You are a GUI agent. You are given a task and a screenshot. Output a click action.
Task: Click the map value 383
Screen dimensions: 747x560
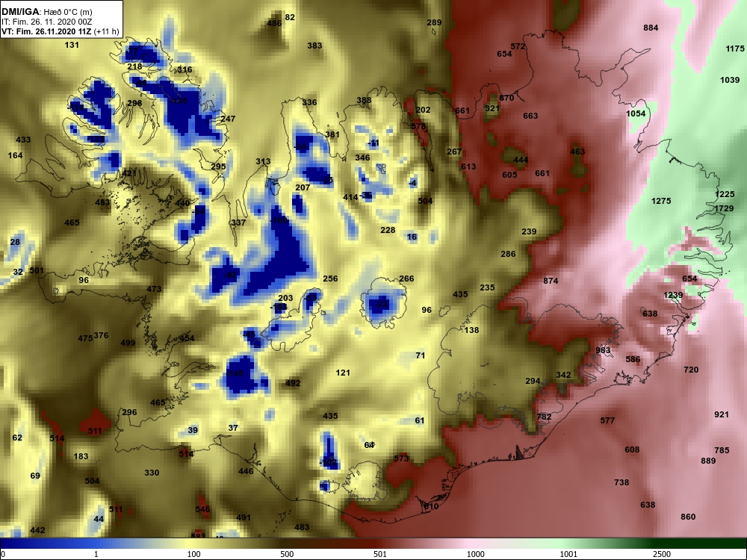coord(314,46)
